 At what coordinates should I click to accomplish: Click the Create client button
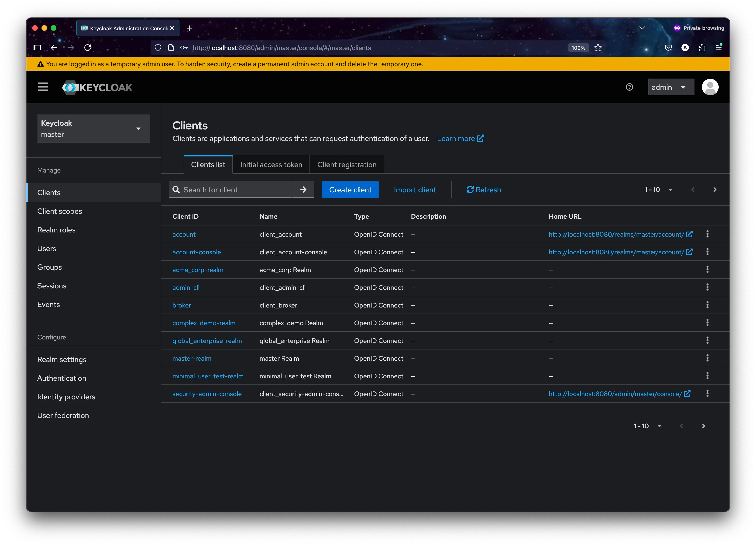pyautogui.click(x=350, y=190)
